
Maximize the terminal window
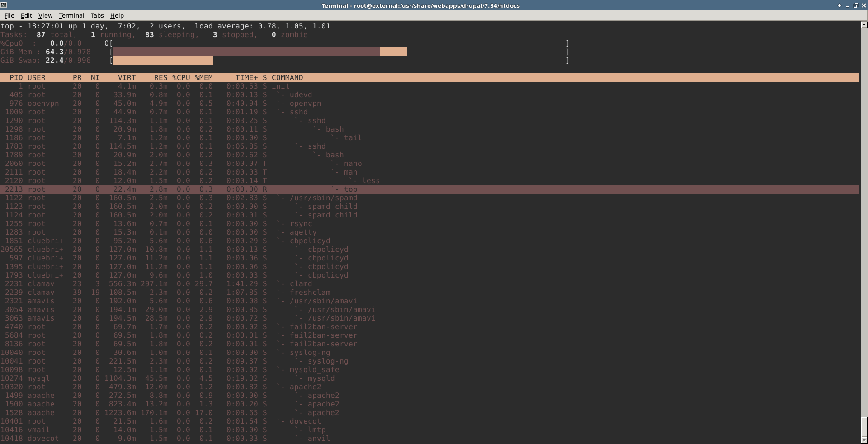pos(855,5)
